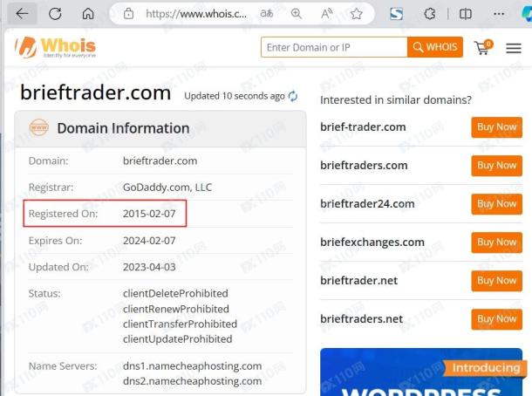Image resolution: width=532 pixels, height=396 pixels.
Task: Buy brieftrader24.com with Buy Now
Action: pos(497,204)
